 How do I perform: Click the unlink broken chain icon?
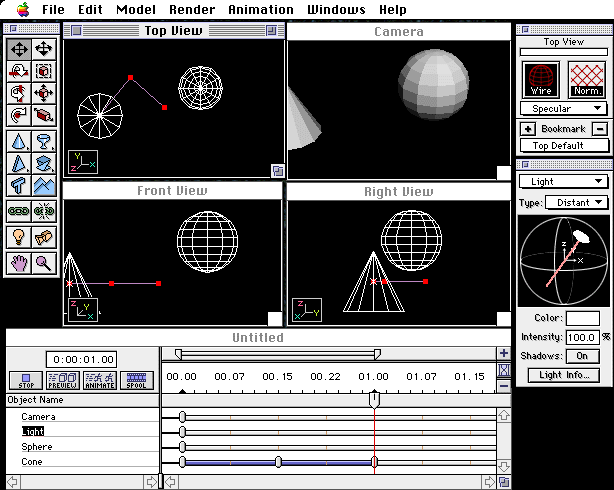click(x=44, y=211)
